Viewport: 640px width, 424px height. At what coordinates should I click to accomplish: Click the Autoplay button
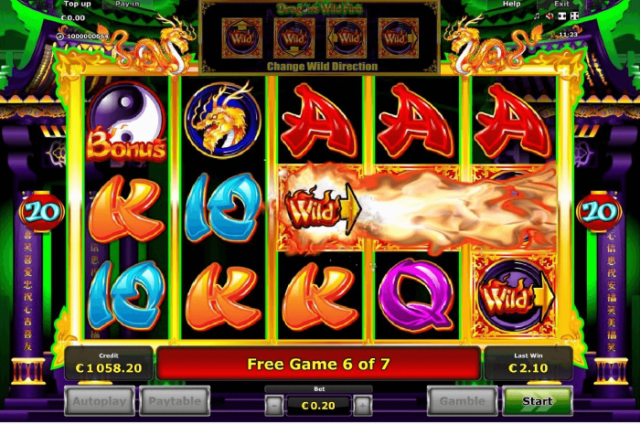tap(100, 401)
